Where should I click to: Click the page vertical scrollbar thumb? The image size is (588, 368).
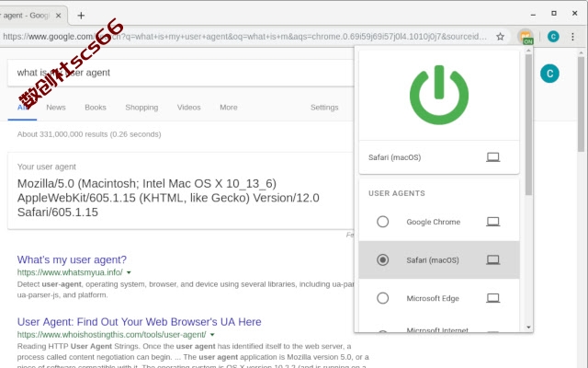(581, 104)
